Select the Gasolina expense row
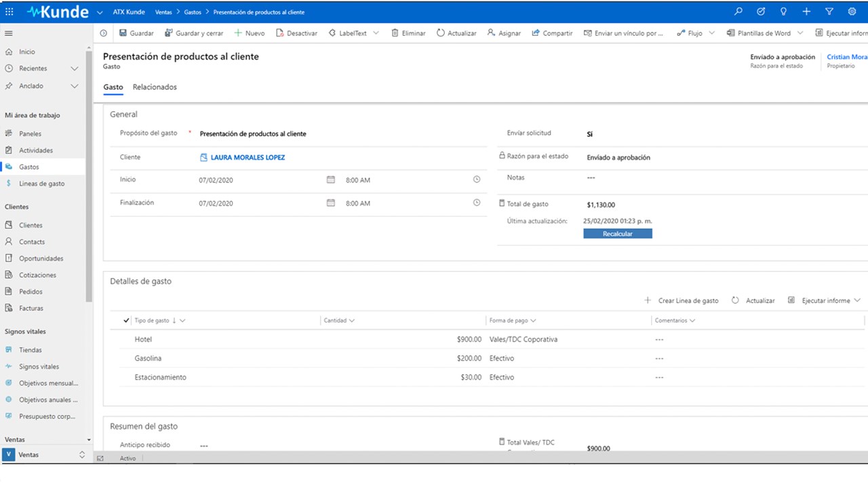 click(x=493, y=359)
